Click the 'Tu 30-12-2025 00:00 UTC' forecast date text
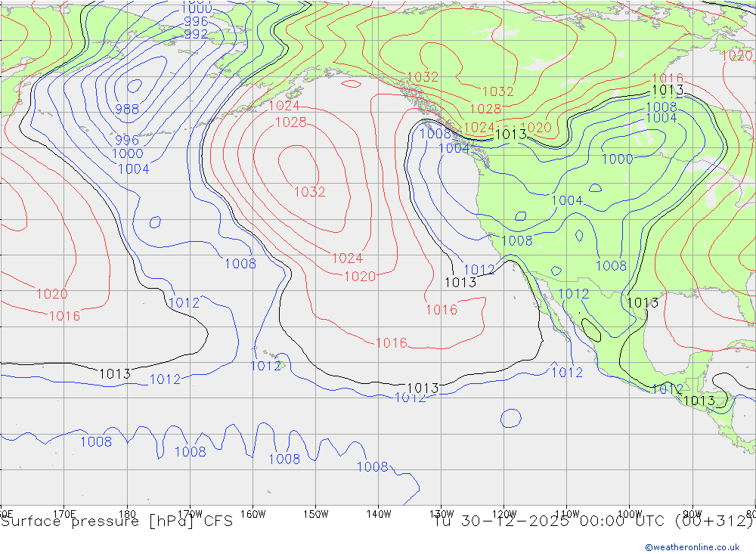 (548, 522)
